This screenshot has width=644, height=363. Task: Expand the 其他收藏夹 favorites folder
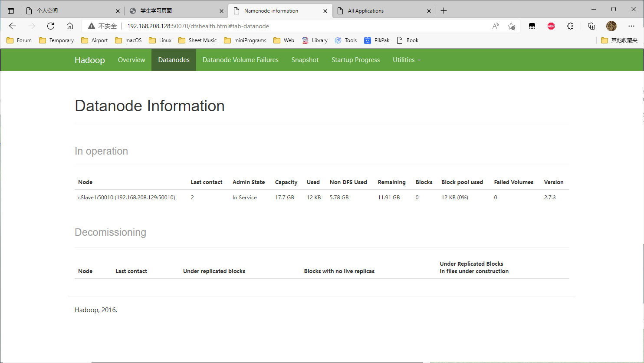pos(619,40)
